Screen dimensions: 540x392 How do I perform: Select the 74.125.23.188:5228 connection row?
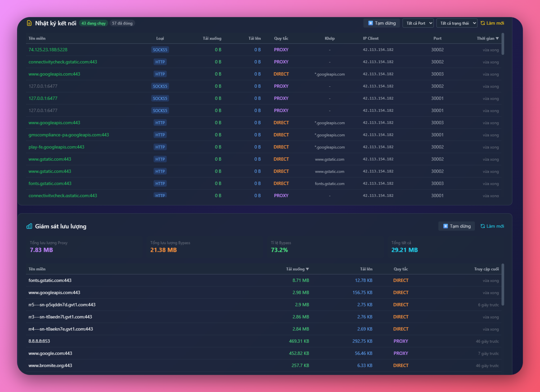coord(48,50)
